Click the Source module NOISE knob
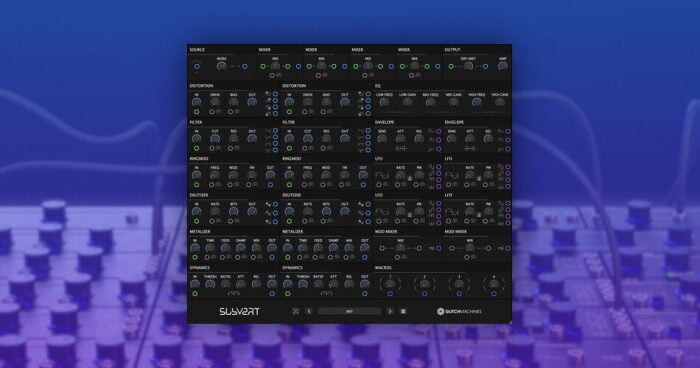Viewport: 700px width, 368px height. point(221,67)
